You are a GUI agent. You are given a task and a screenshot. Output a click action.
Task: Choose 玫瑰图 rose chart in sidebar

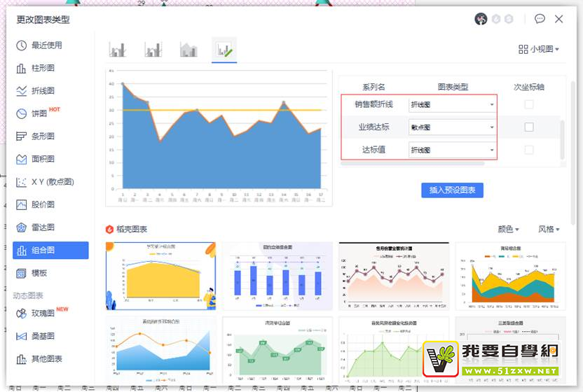[x=42, y=313]
